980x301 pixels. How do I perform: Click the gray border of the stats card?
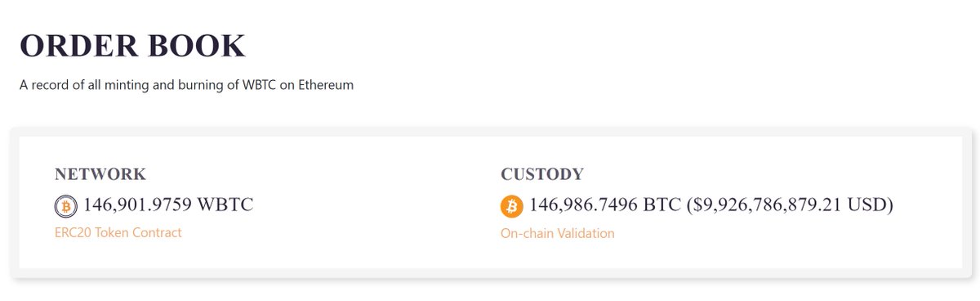(x=490, y=132)
